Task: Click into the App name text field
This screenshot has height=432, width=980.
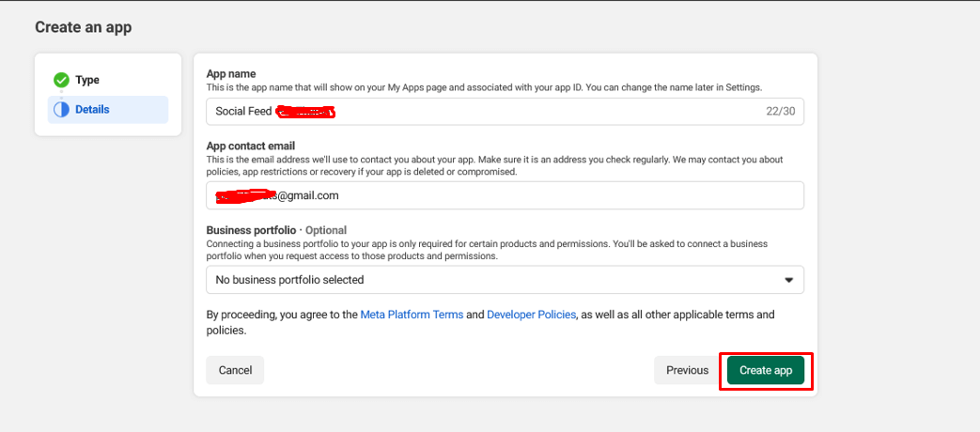Action: [489, 112]
